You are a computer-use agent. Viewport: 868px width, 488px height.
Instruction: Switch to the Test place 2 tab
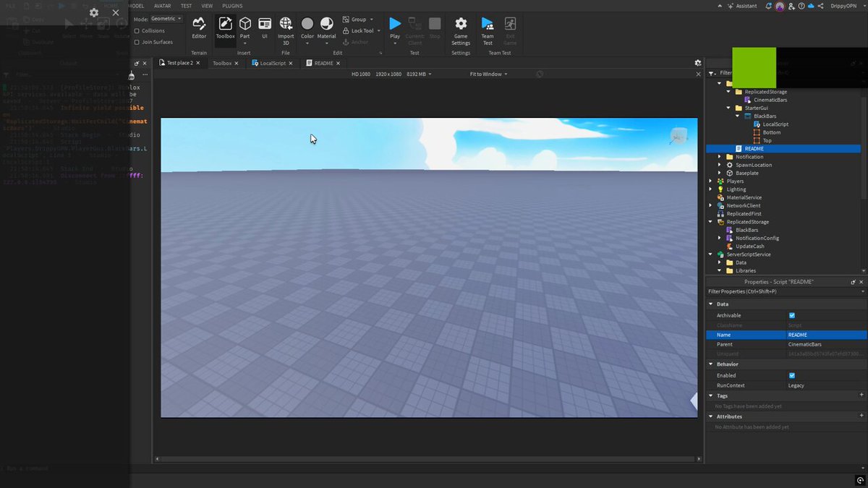[179, 63]
